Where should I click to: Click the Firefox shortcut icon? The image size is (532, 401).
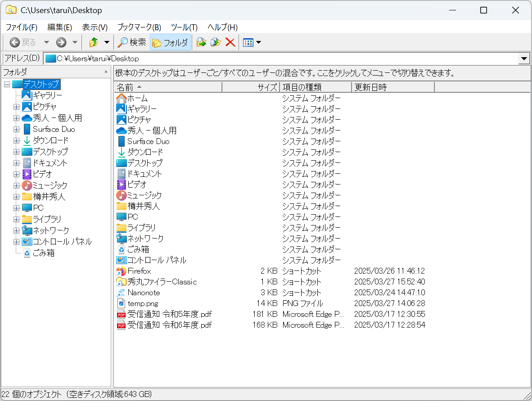(x=121, y=271)
